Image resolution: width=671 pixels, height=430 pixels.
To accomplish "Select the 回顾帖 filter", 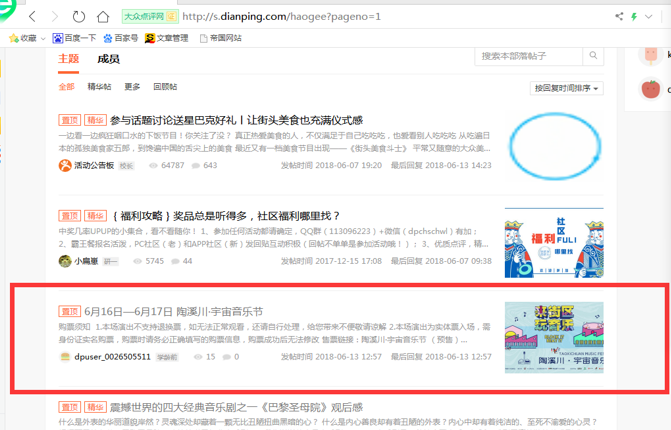I will [x=165, y=87].
